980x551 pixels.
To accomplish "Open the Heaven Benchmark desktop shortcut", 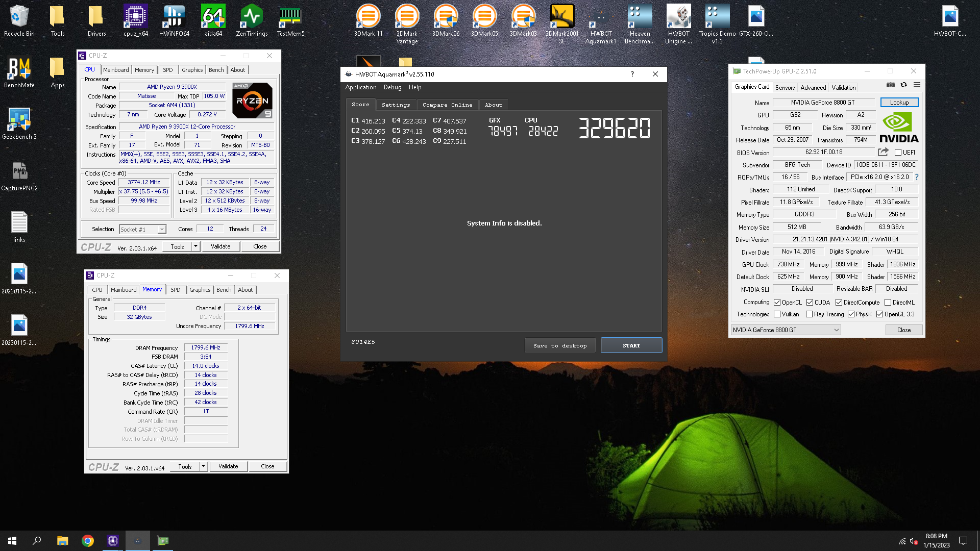I will [x=640, y=24].
